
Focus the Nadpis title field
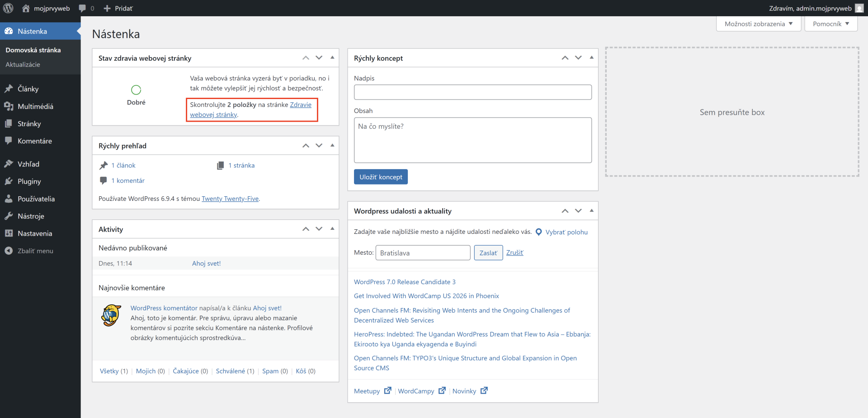pos(473,92)
